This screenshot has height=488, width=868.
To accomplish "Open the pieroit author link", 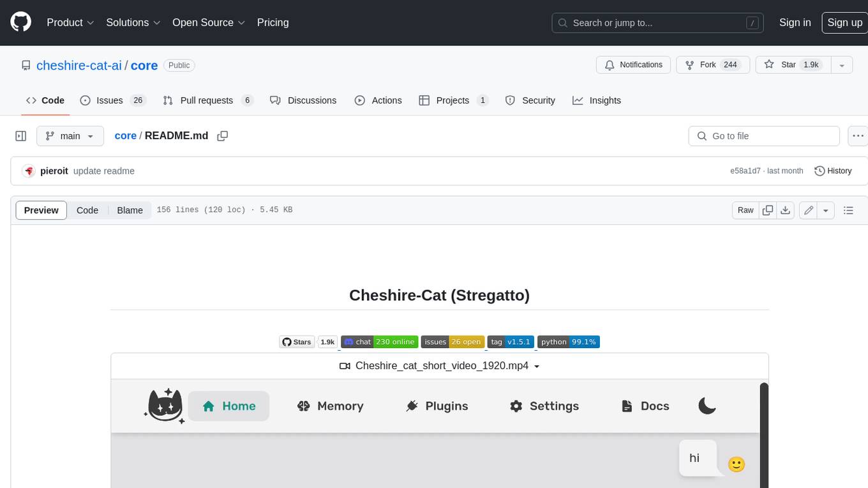I will (x=54, y=171).
